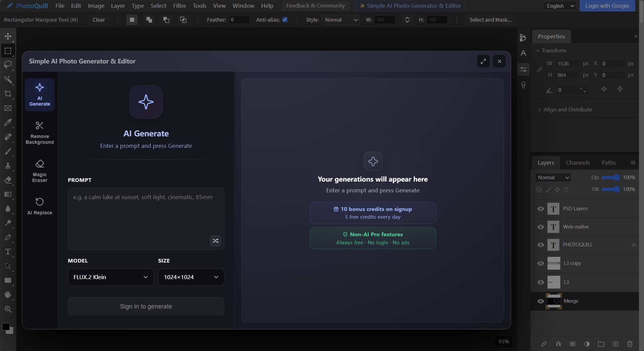The width and height of the screenshot is (644, 351).
Task: Open the Style dropdown
Action: tap(341, 20)
